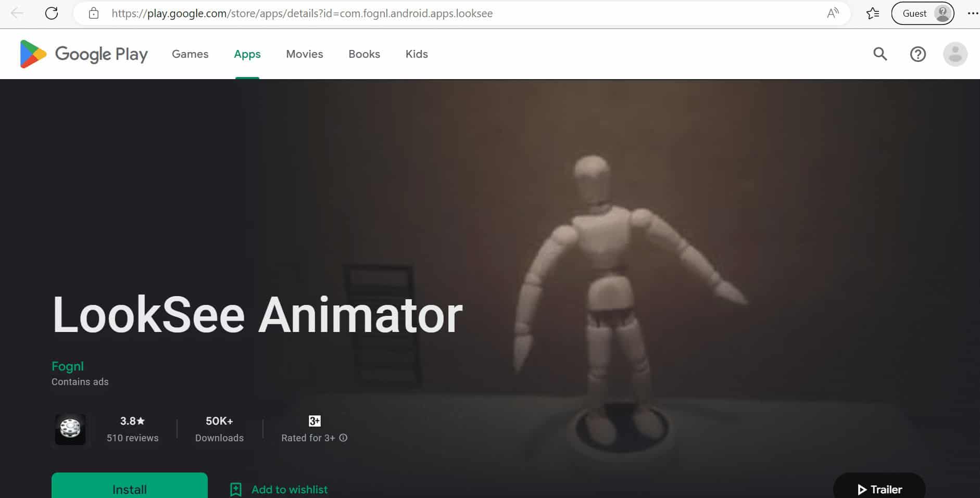Image resolution: width=980 pixels, height=498 pixels.
Task: Click the 50K+ Downloads count
Action: [219, 429]
